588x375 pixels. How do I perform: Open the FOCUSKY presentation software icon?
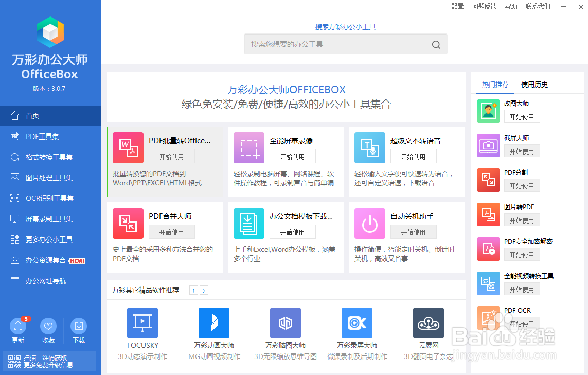[x=142, y=323]
